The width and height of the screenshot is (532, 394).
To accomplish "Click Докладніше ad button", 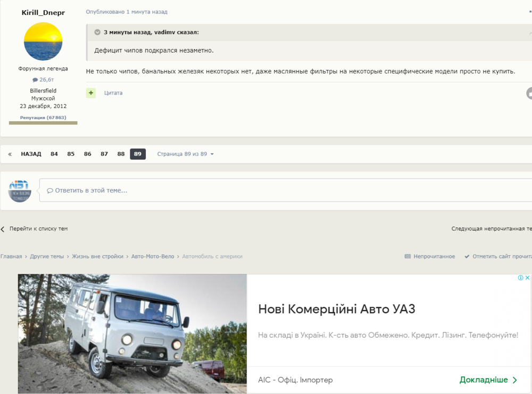I will coord(488,380).
